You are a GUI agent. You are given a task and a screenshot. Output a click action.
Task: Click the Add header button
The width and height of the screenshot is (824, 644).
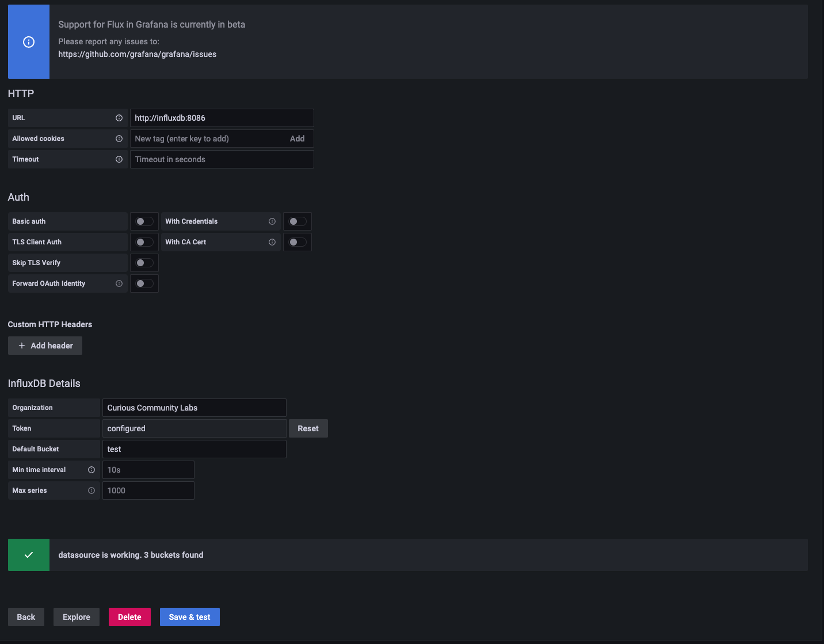45,346
